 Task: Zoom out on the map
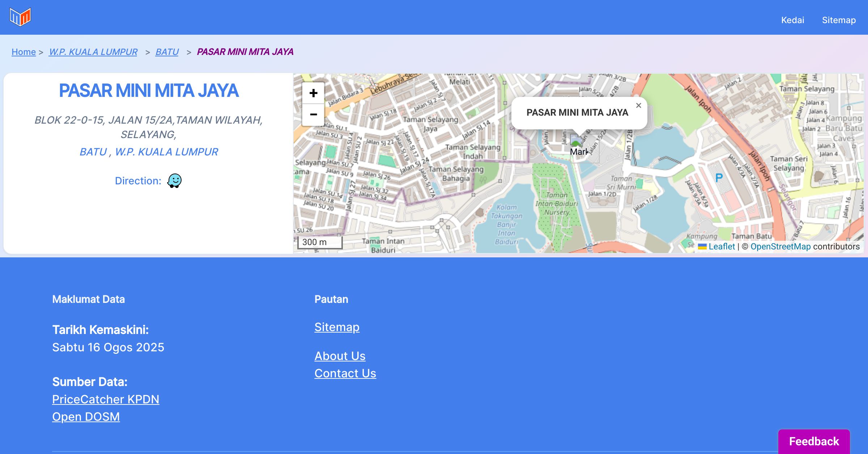pos(313,115)
